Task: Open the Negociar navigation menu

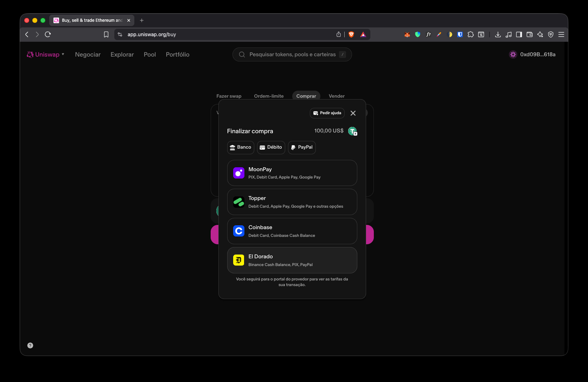Action: coord(88,54)
